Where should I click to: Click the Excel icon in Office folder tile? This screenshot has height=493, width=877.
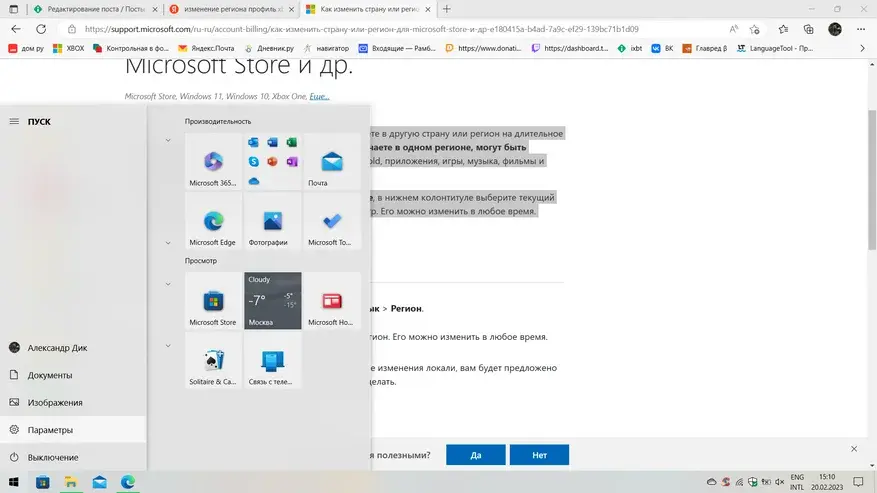click(291, 143)
